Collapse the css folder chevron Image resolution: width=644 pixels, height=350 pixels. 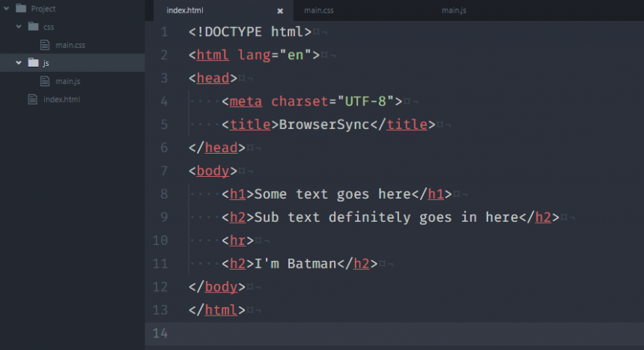(x=19, y=27)
